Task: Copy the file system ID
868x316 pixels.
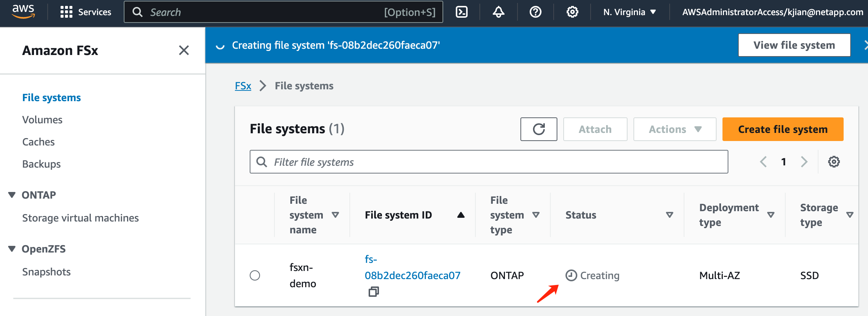Action: click(x=374, y=292)
